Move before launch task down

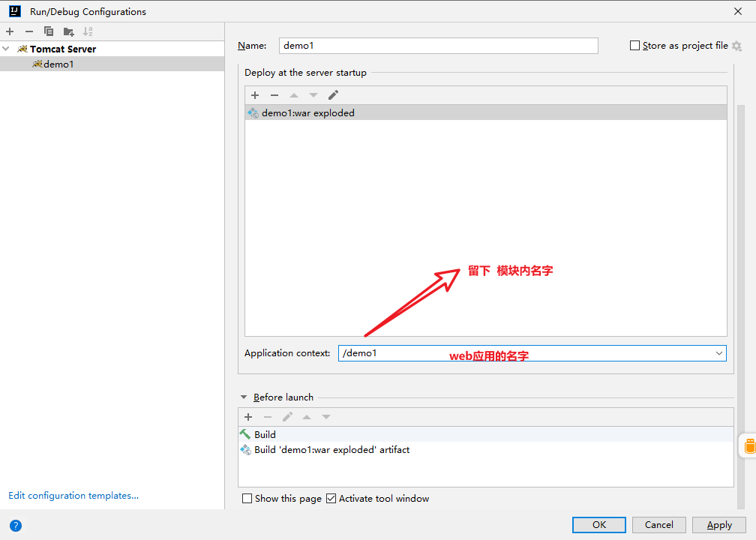pyautogui.click(x=326, y=416)
